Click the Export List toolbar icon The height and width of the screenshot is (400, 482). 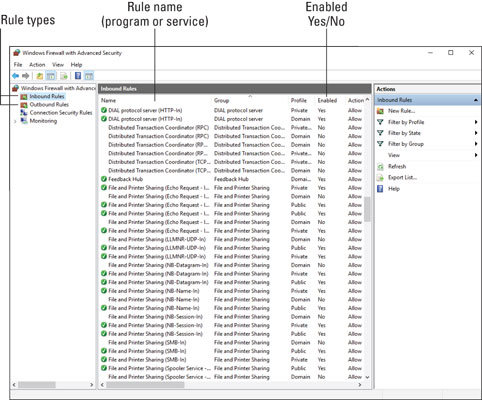pos(64,76)
